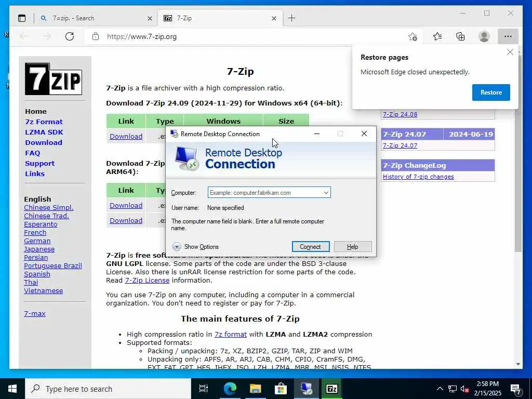Open File Explorer from taskbar
The height and width of the screenshot is (399, 532).
tap(255, 389)
